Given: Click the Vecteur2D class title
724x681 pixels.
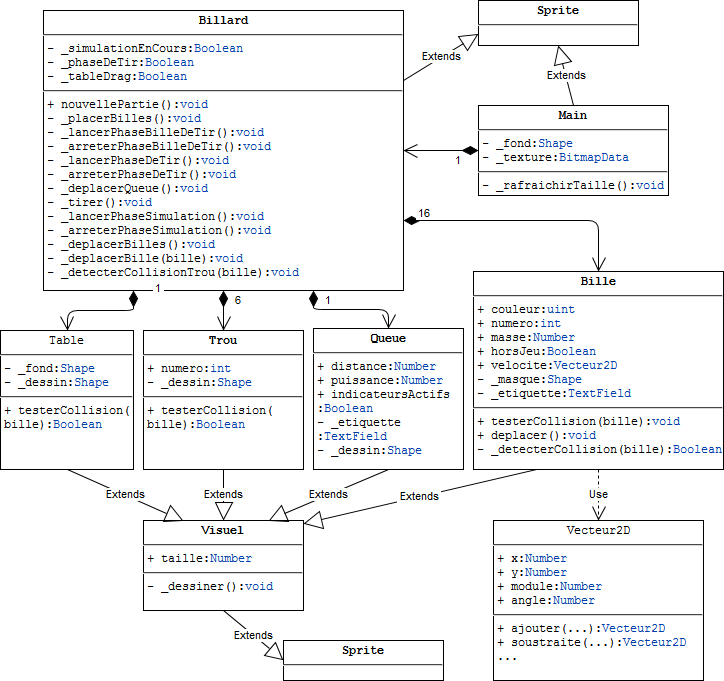Looking at the screenshot, I should point(598,530).
